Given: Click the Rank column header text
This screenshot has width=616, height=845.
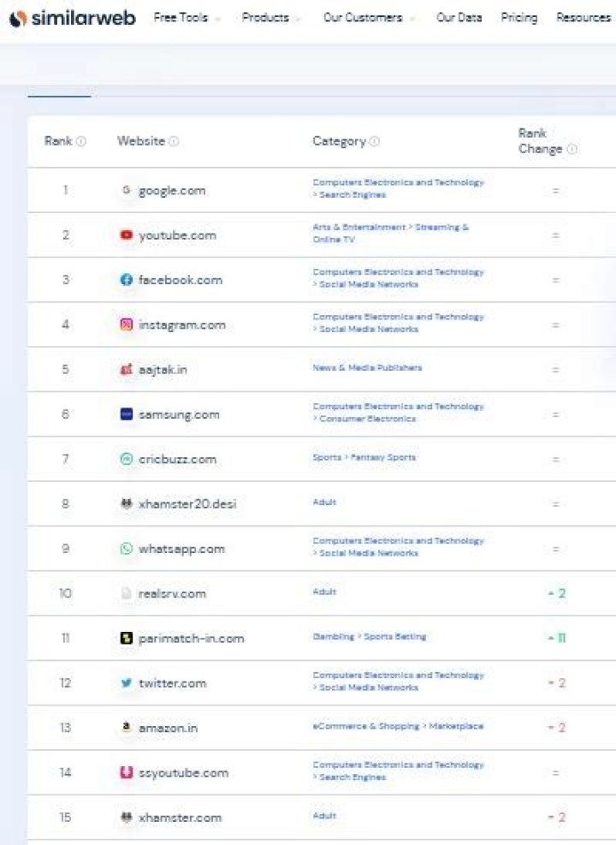Looking at the screenshot, I should click(58, 141).
